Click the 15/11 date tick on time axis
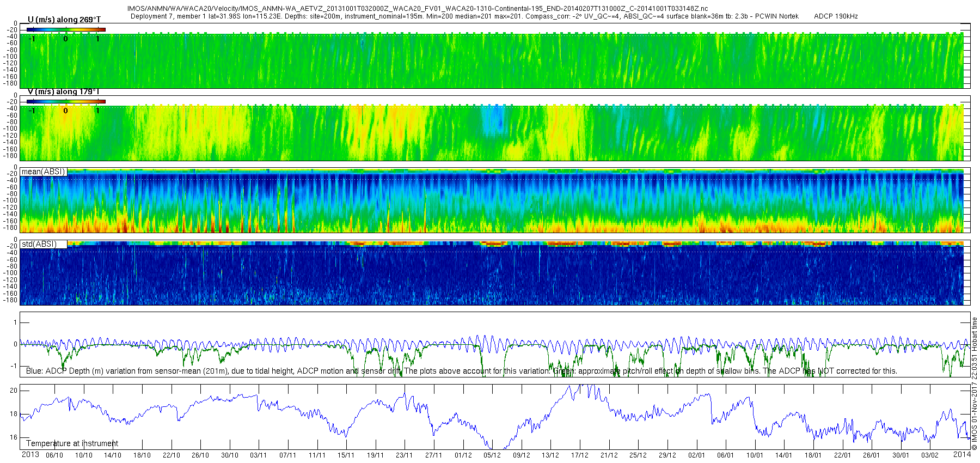 [346, 455]
